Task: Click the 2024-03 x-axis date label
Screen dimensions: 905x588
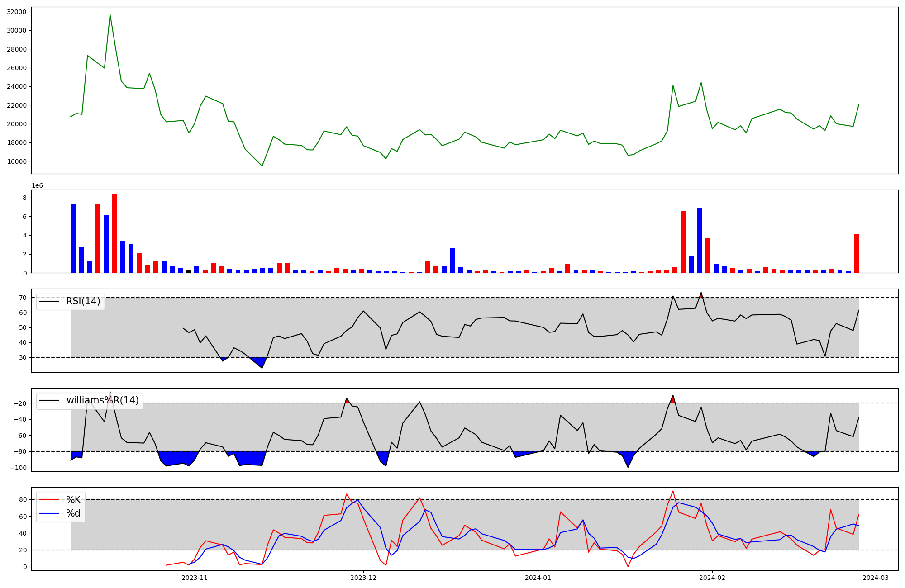Action: click(x=875, y=578)
